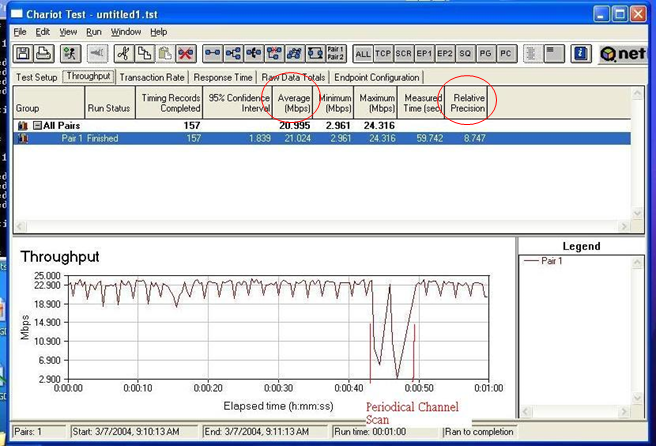Switch to the Test Setup tab

coord(36,77)
